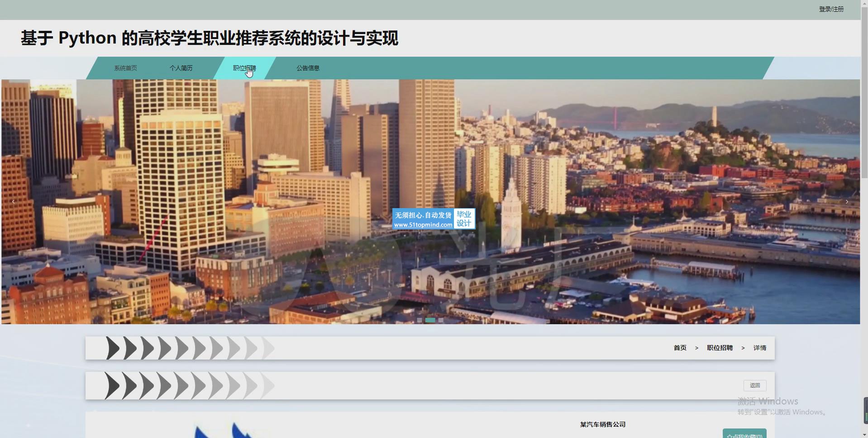Show the previous carousel slide
The height and width of the screenshot is (438, 868).
[14, 202]
